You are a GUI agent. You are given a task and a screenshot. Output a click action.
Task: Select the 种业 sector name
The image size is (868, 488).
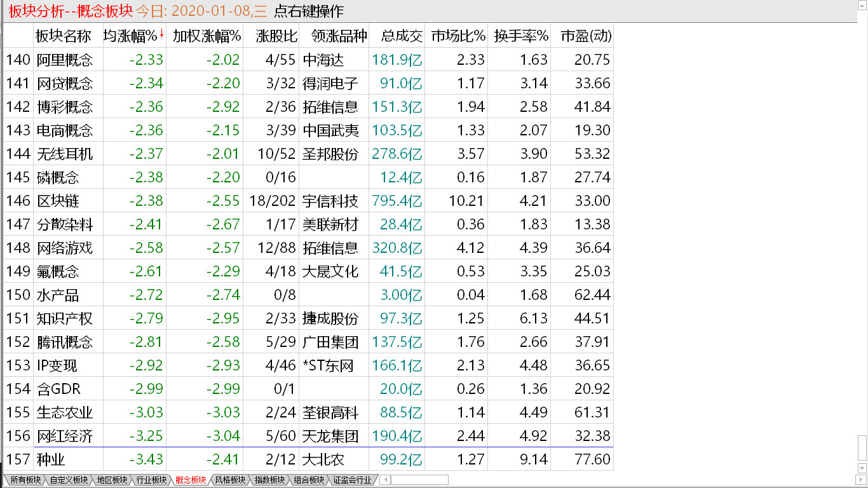click(x=51, y=459)
